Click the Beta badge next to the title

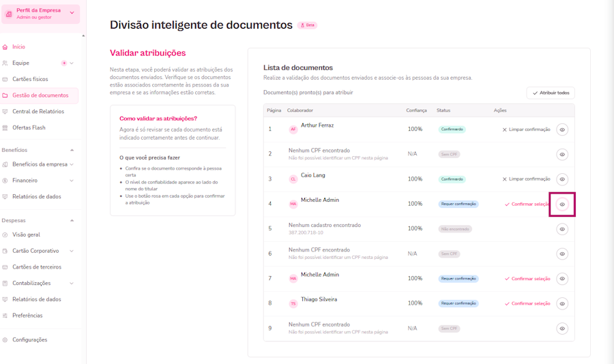pyautogui.click(x=308, y=25)
